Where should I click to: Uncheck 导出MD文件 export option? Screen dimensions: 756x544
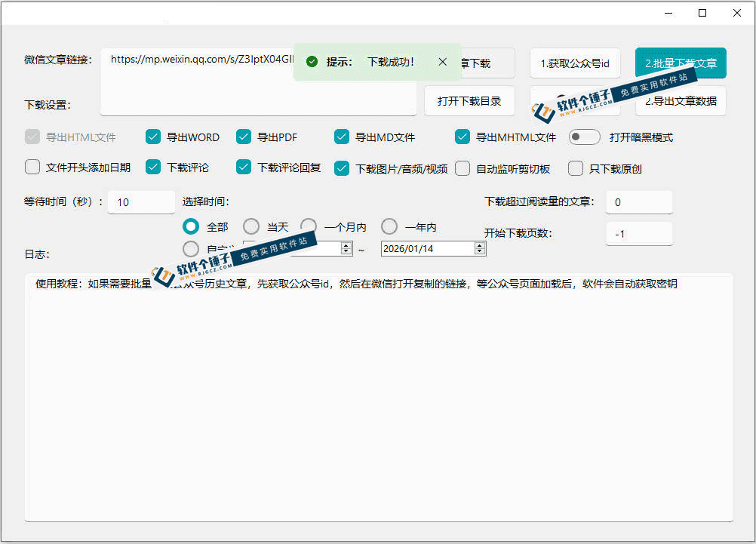point(342,137)
